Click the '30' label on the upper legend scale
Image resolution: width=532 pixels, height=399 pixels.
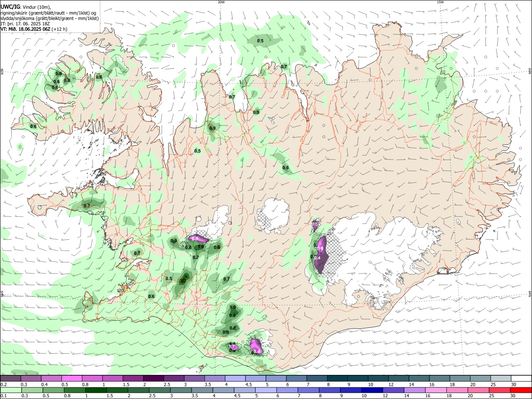[x=514, y=384]
